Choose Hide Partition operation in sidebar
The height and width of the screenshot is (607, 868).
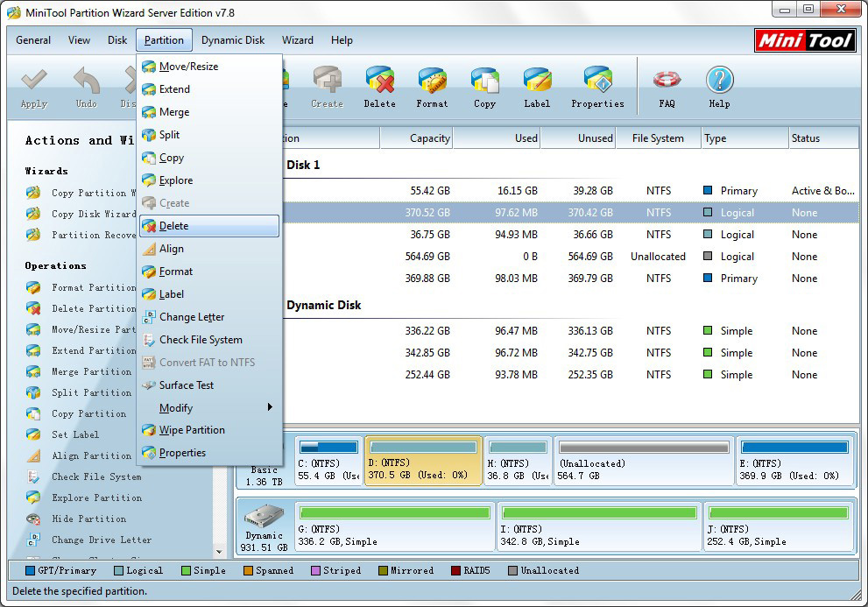pos(76,519)
